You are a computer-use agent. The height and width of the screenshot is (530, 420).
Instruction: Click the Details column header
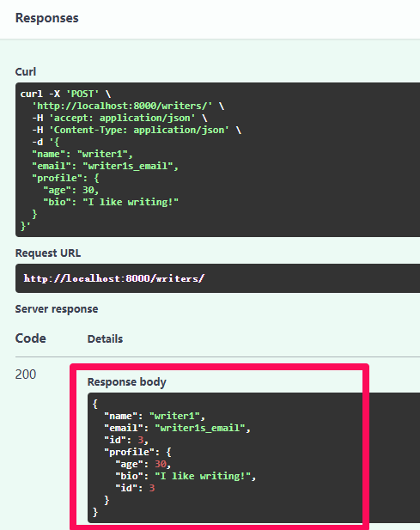(x=105, y=338)
